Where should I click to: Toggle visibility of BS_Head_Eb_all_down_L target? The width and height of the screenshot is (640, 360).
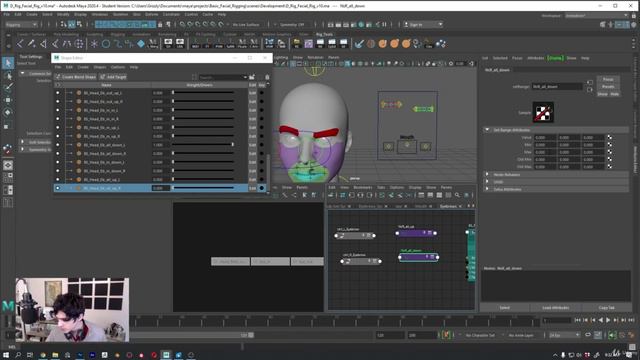(58, 145)
